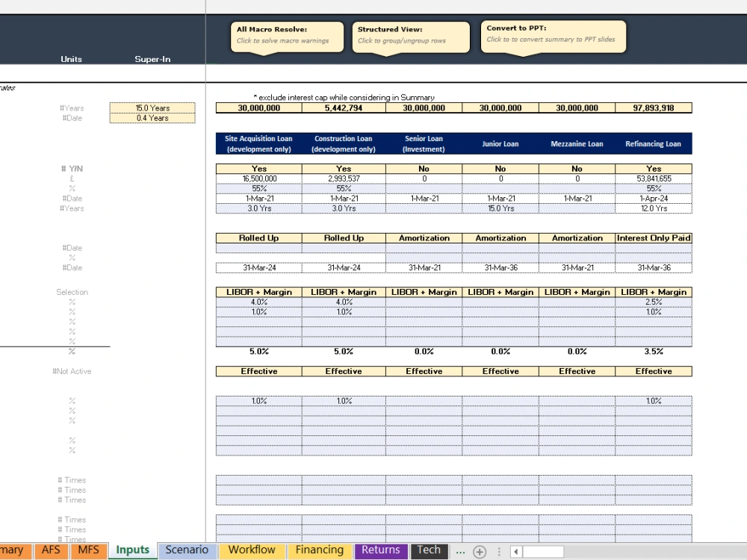Click the 16,500,000 loan amount cell
The image size is (747, 560).
tap(258, 178)
